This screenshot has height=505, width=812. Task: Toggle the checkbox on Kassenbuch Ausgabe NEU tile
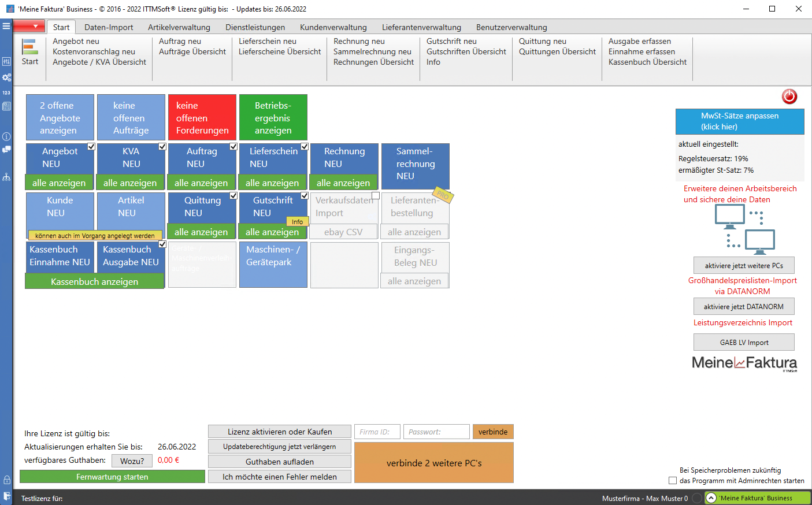click(162, 244)
